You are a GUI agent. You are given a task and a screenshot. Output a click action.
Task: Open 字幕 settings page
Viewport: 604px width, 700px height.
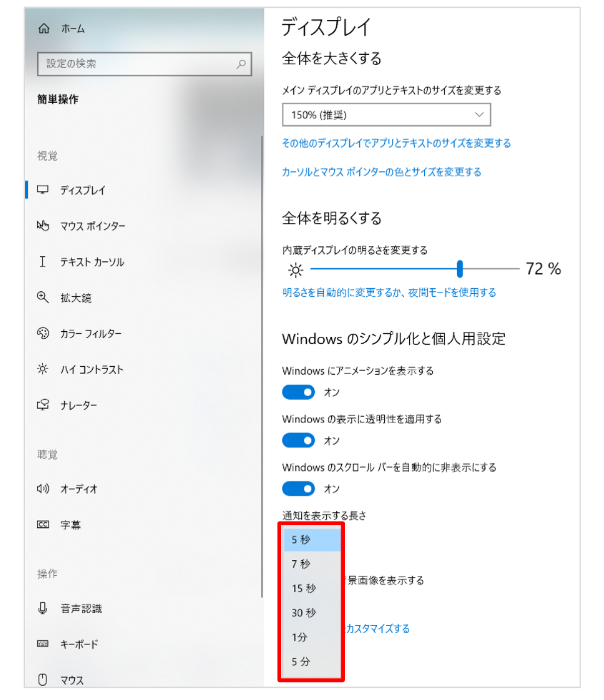pos(71,525)
